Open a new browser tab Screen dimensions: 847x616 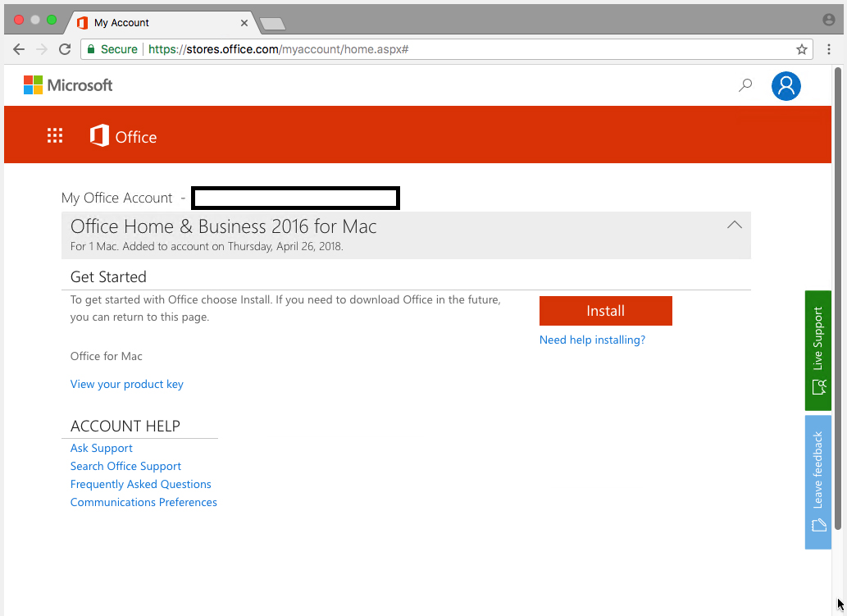pyautogui.click(x=272, y=23)
